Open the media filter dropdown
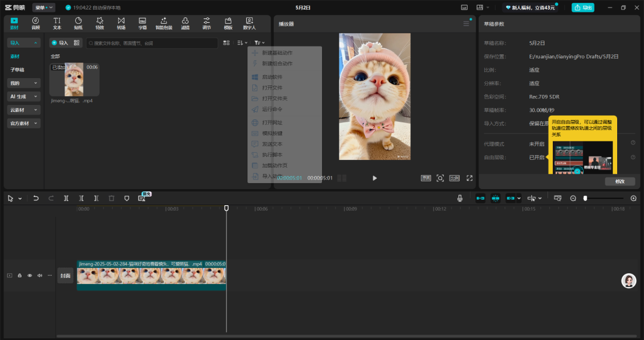 point(259,43)
